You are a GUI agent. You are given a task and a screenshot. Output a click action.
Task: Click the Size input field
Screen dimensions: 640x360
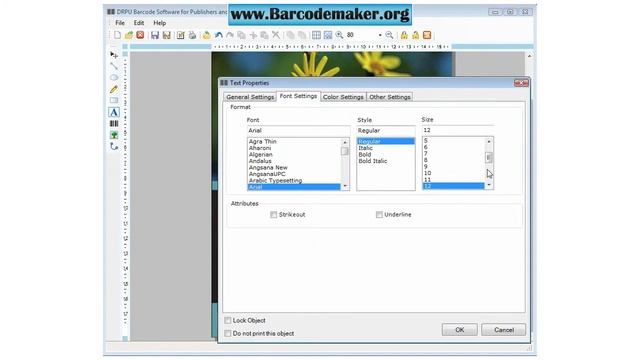[x=458, y=130]
